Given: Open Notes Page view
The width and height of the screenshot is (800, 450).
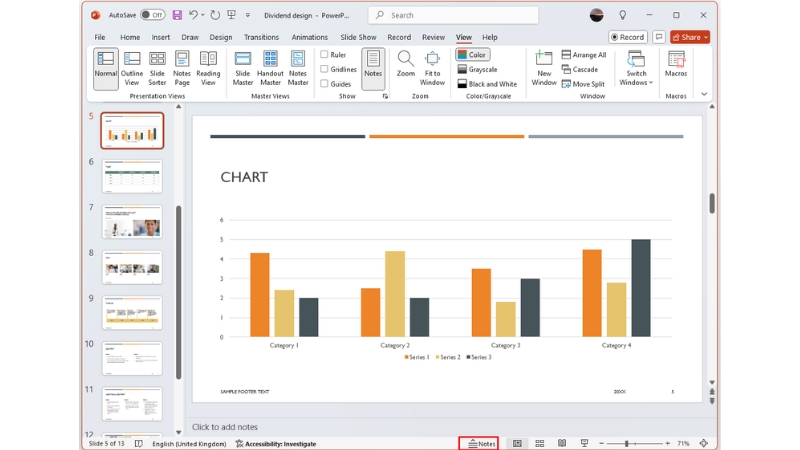Looking at the screenshot, I should [182, 68].
